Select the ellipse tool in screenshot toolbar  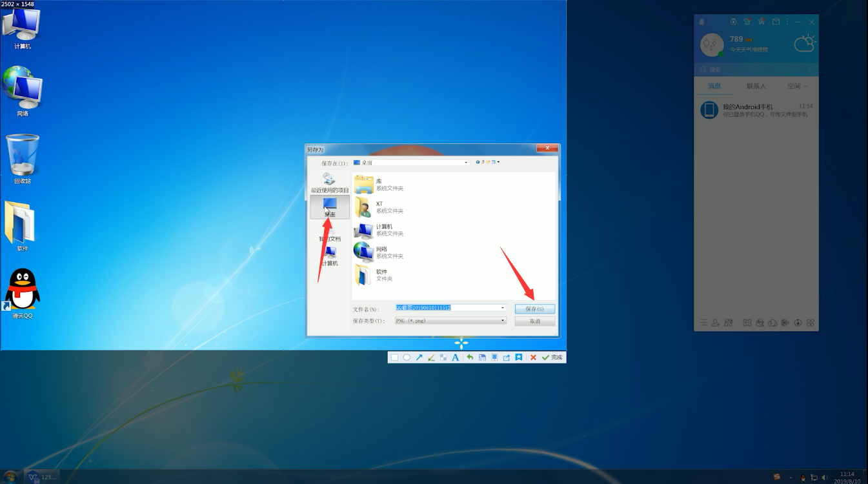click(x=407, y=358)
